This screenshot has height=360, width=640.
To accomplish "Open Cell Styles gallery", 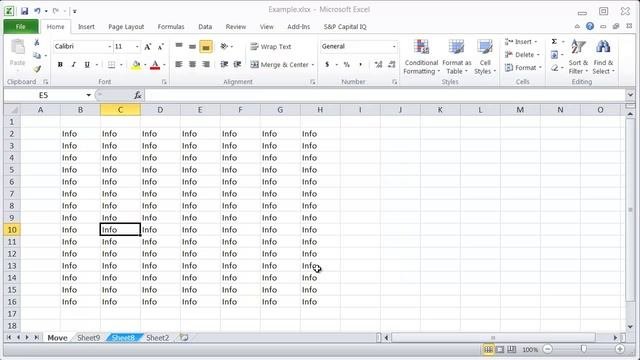I will 485,57.
